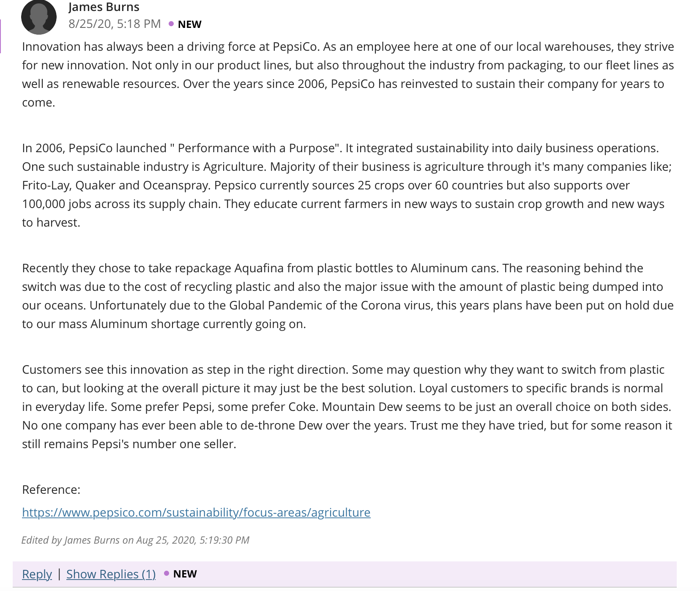Click the paragraph starting 'In 2006, PepsiCo launched'
Viewport: 700px width, 591px height.
(347, 185)
